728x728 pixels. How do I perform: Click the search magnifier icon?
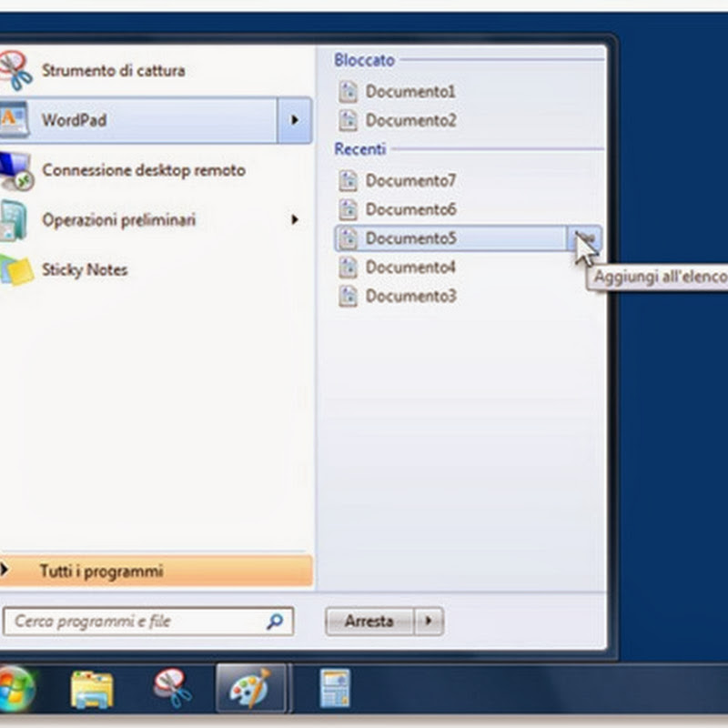[275, 621]
